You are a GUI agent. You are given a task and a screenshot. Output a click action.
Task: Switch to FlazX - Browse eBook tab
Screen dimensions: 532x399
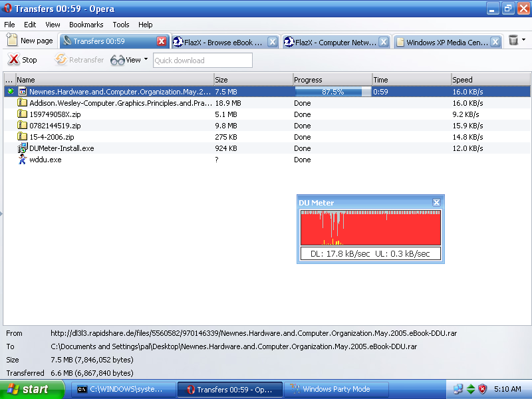pyautogui.click(x=223, y=43)
